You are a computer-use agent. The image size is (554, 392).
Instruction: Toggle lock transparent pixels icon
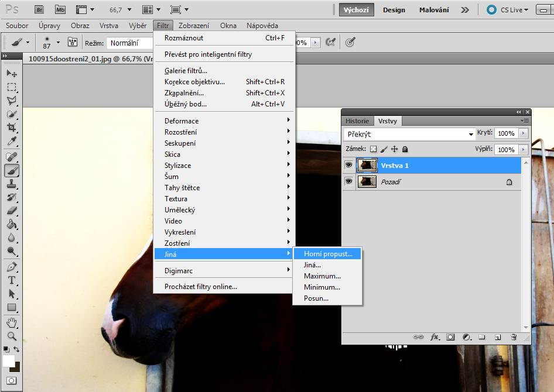tap(374, 149)
